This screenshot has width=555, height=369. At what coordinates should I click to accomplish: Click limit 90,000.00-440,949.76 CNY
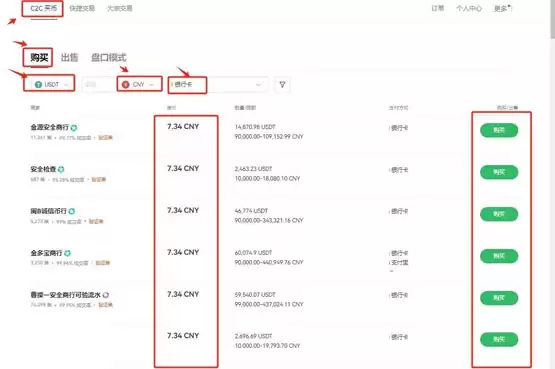point(269,262)
